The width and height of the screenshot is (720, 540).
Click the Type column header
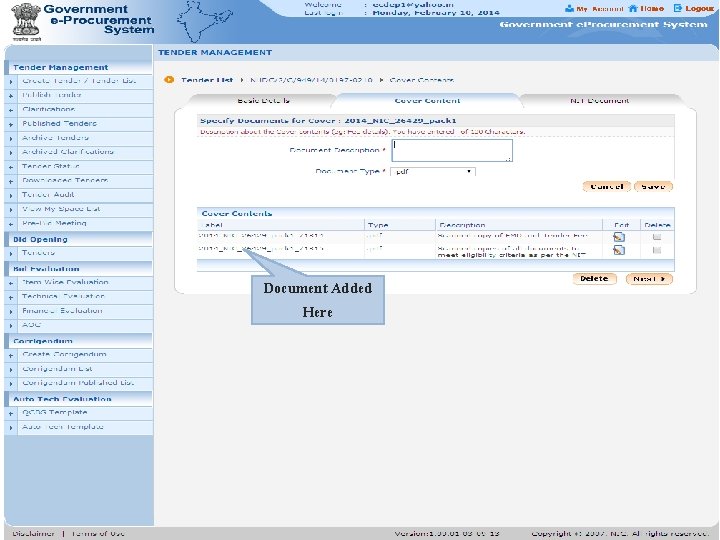[378, 225]
